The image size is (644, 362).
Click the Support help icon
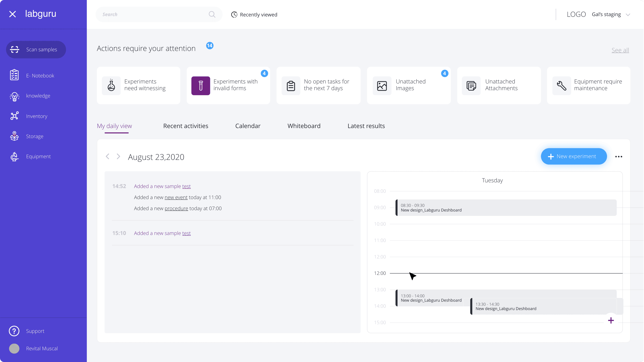[x=14, y=331]
